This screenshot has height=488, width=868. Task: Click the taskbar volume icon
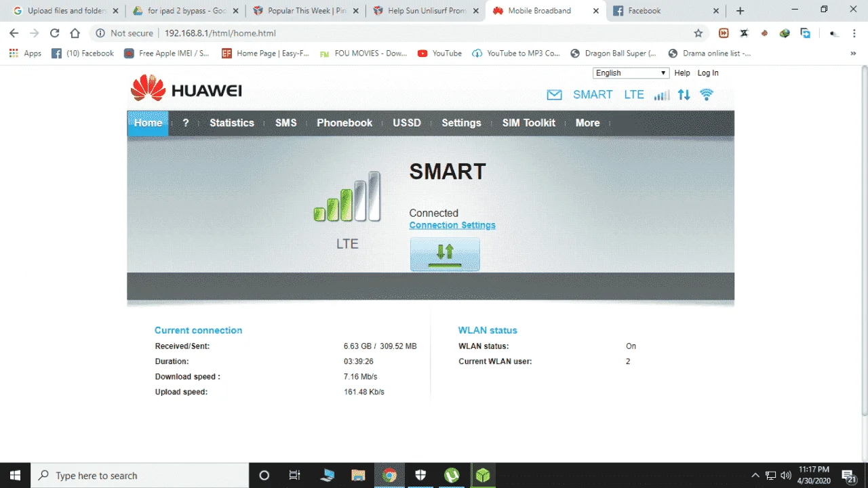[787, 475]
